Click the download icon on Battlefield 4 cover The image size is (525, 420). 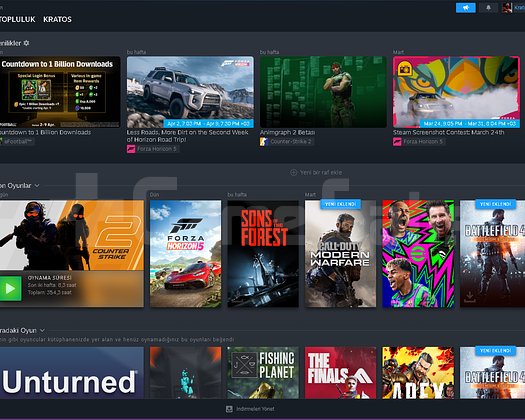click(x=469, y=297)
